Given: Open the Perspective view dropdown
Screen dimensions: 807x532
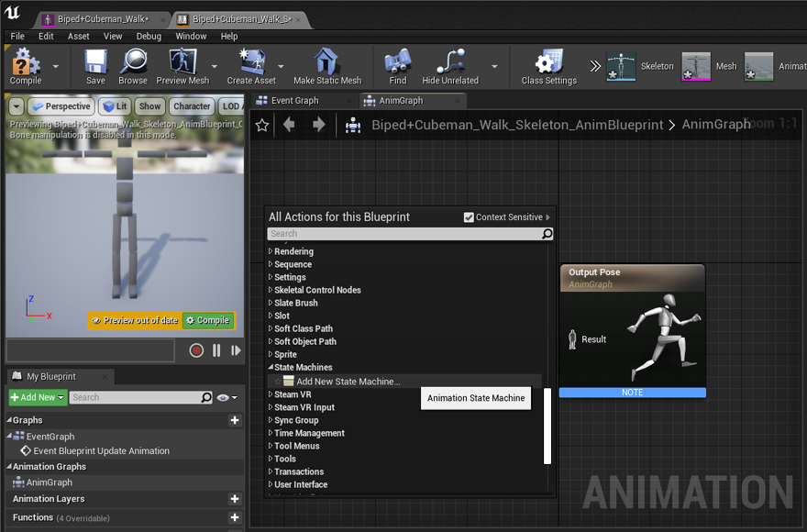Looking at the screenshot, I should [61, 106].
